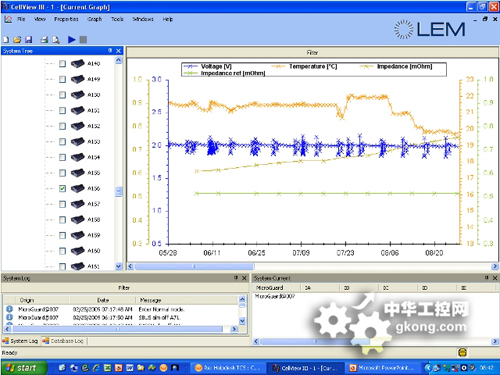The image size is (500, 375).
Task: Click the System Tree scroll up arrow
Action: [x=119, y=60]
